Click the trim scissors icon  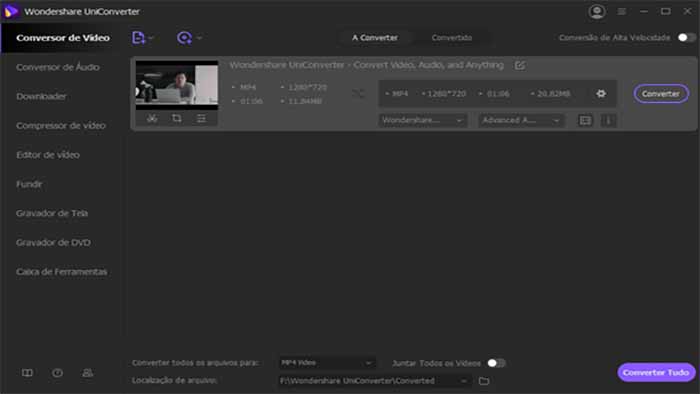pyautogui.click(x=152, y=118)
